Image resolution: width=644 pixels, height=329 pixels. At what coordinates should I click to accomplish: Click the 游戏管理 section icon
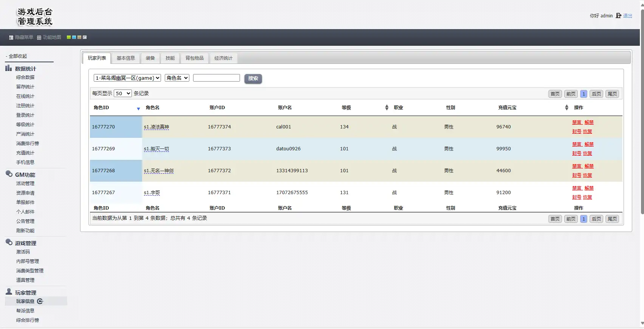click(9, 242)
